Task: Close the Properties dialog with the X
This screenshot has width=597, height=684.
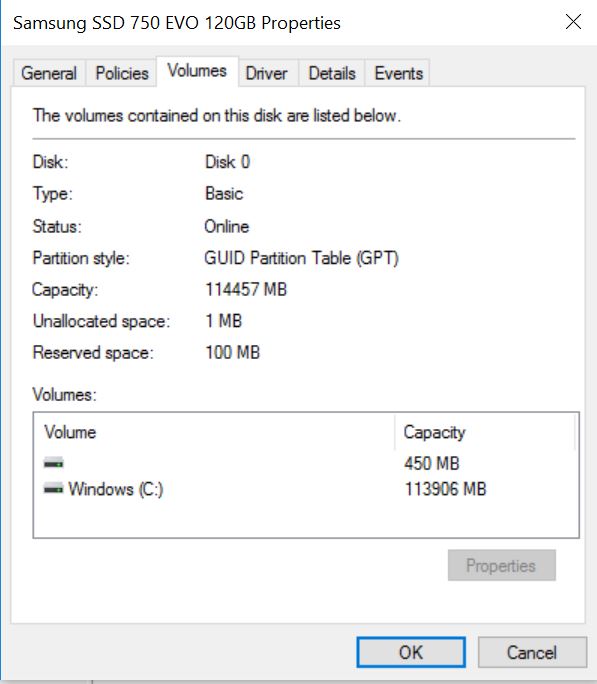Action: pyautogui.click(x=573, y=21)
